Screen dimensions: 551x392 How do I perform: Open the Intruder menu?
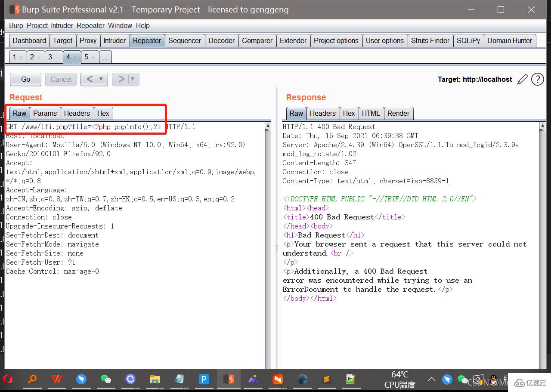[62, 25]
